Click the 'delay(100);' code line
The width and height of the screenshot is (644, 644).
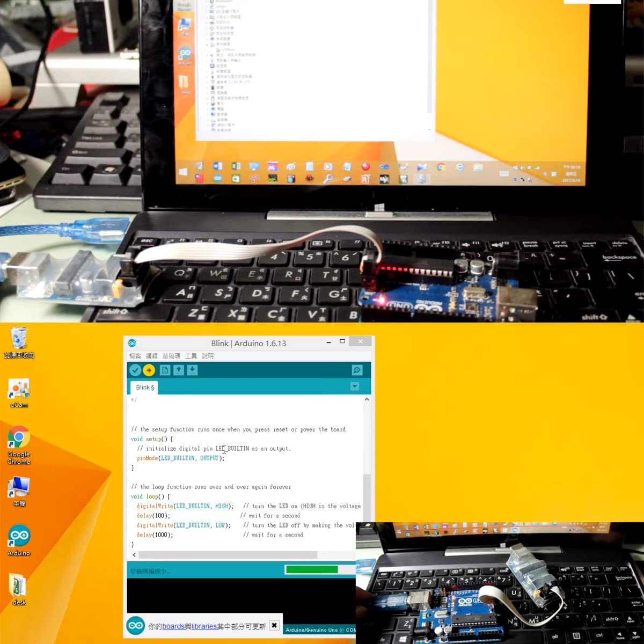pos(153,516)
